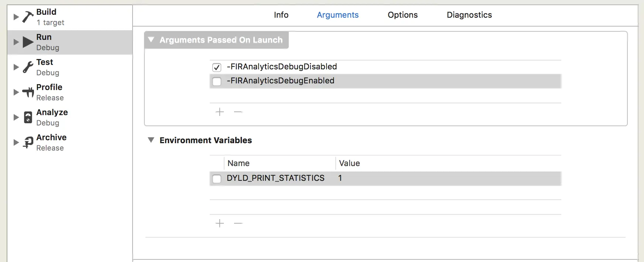Click the Archive icon in sidebar
644x262 pixels.
point(28,142)
